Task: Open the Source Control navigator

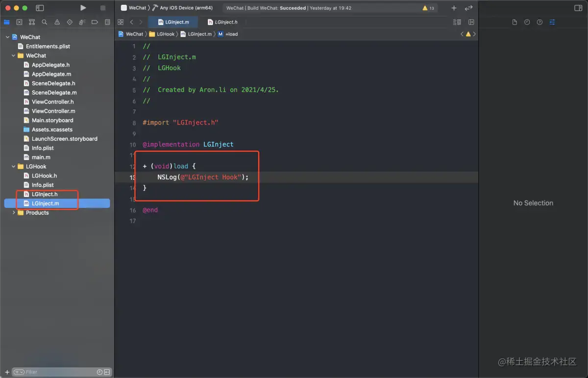Action: tap(19, 22)
